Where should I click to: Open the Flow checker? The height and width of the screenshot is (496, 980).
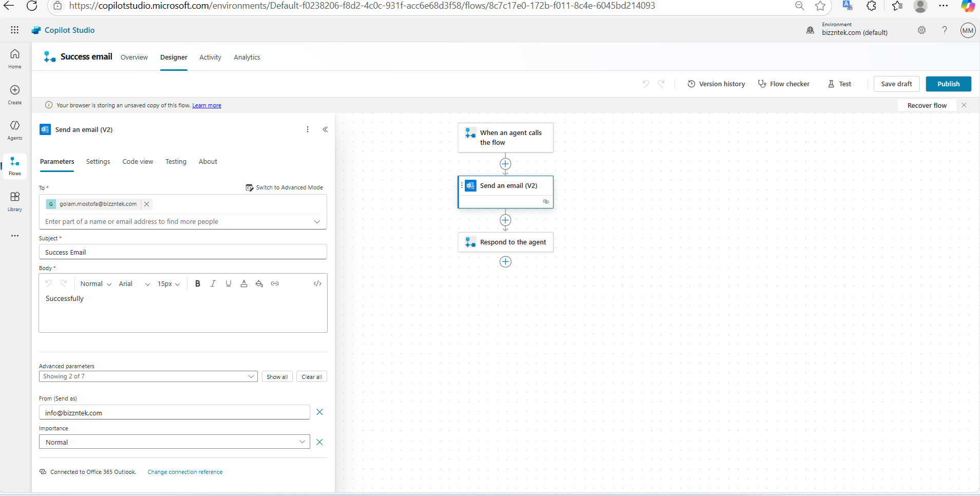[784, 84]
